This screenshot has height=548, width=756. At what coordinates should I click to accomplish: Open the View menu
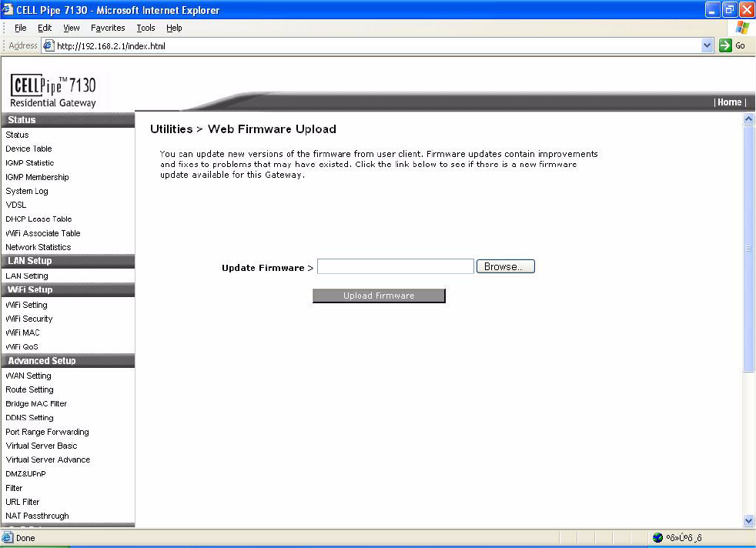pos(72,28)
